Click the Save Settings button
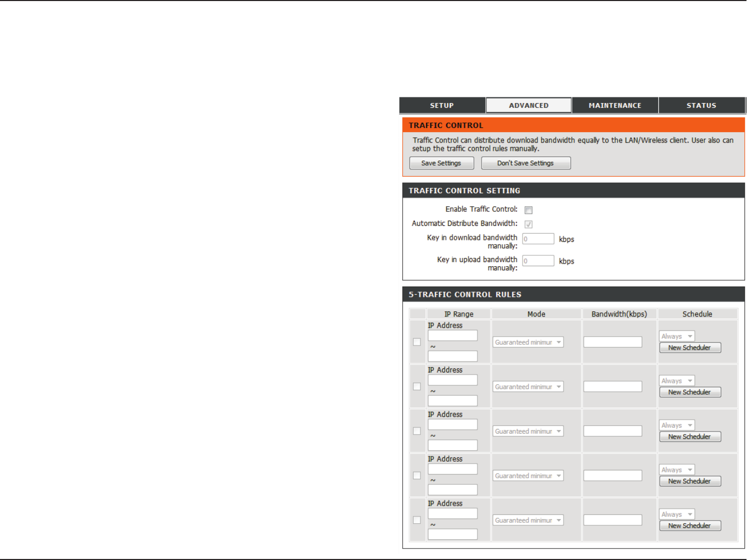 pos(442,163)
